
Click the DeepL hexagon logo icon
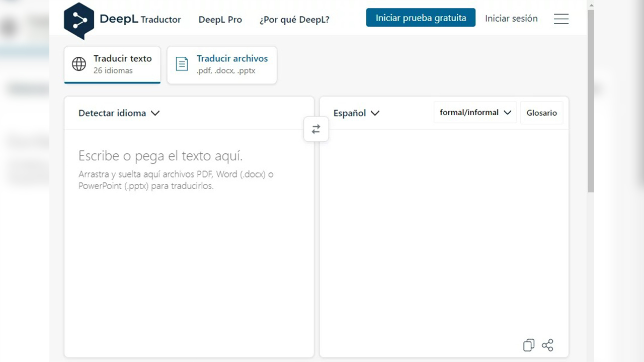(79, 21)
